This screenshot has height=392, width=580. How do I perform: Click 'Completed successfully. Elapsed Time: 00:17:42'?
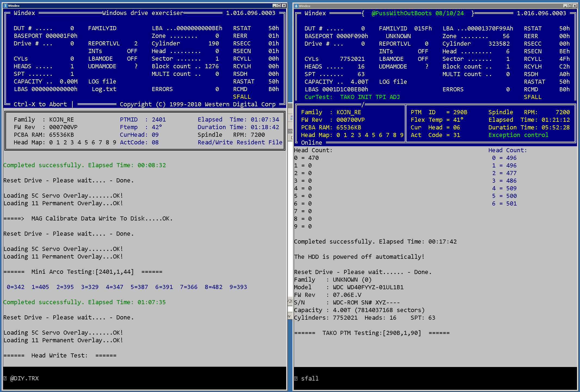pyautogui.click(x=375, y=241)
